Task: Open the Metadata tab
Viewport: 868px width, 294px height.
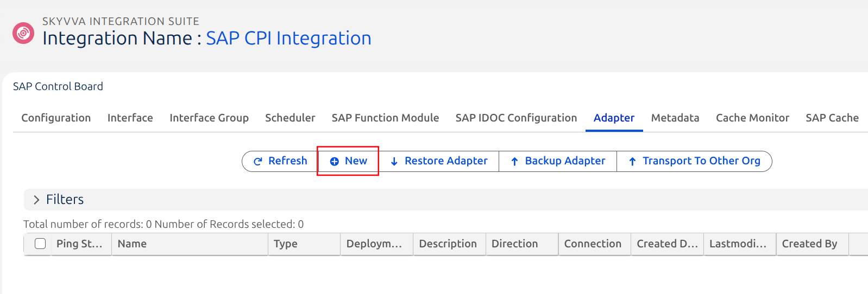Action: (x=675, y=118)
